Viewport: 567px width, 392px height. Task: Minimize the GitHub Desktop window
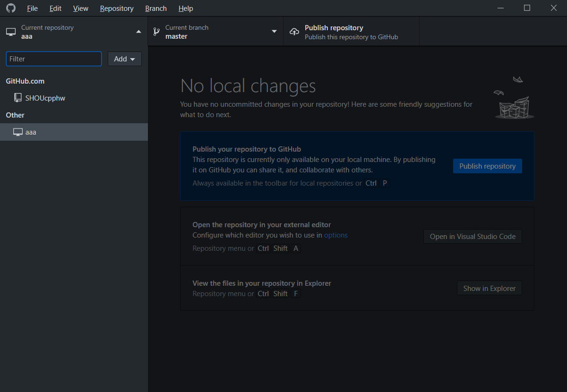point(500,8)
